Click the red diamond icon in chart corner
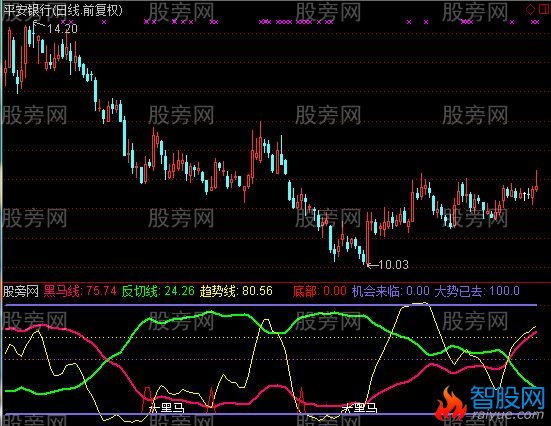Viewport: 551px width, 426px height. [x=530, y=9]
